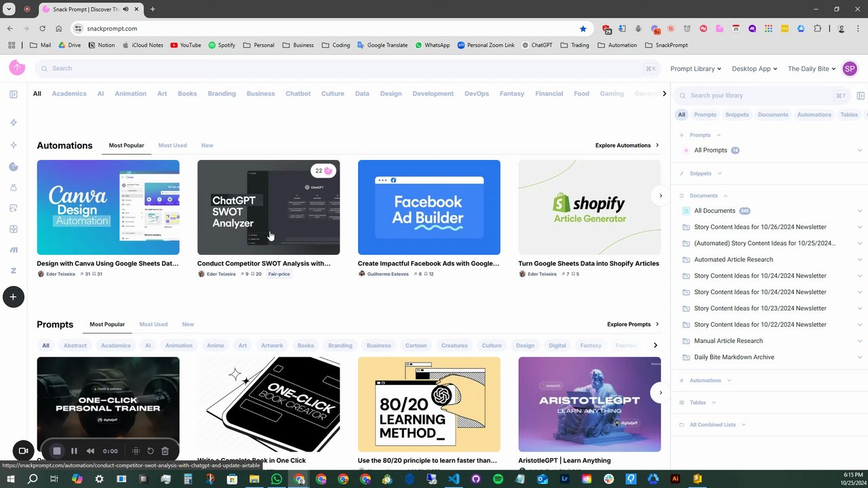Viewport: 868px width, 488px height.
Task: Open the Prompt Library dropdown
Action: click(695, 68)
